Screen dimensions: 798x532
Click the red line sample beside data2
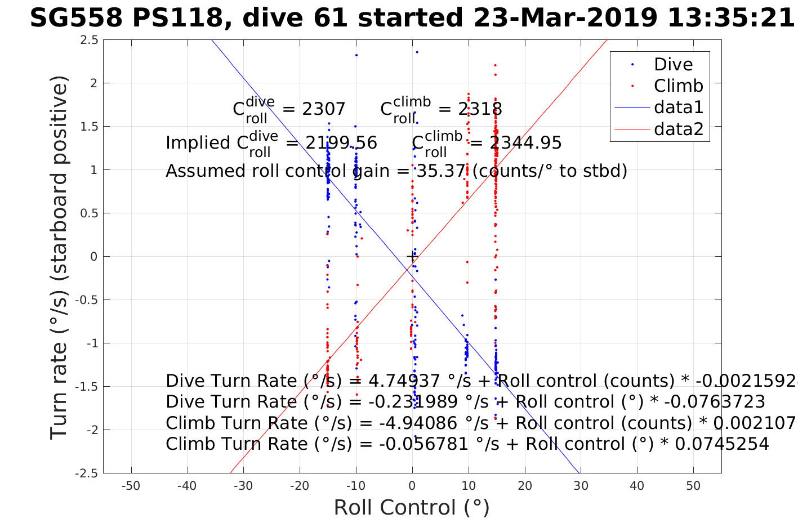pyautogui.click(x=631, y=129)
